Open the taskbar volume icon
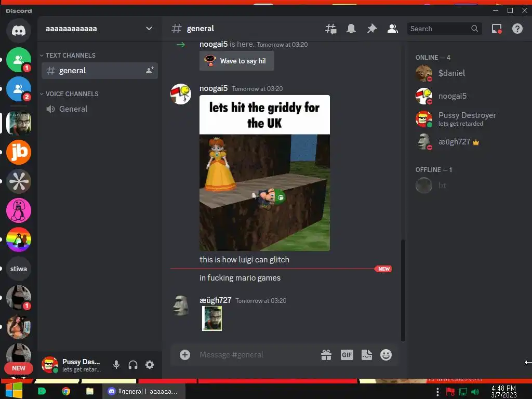 coord(475,392)
